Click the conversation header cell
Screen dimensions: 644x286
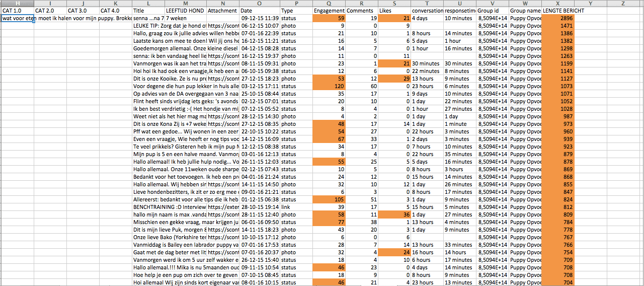point(427,11)
